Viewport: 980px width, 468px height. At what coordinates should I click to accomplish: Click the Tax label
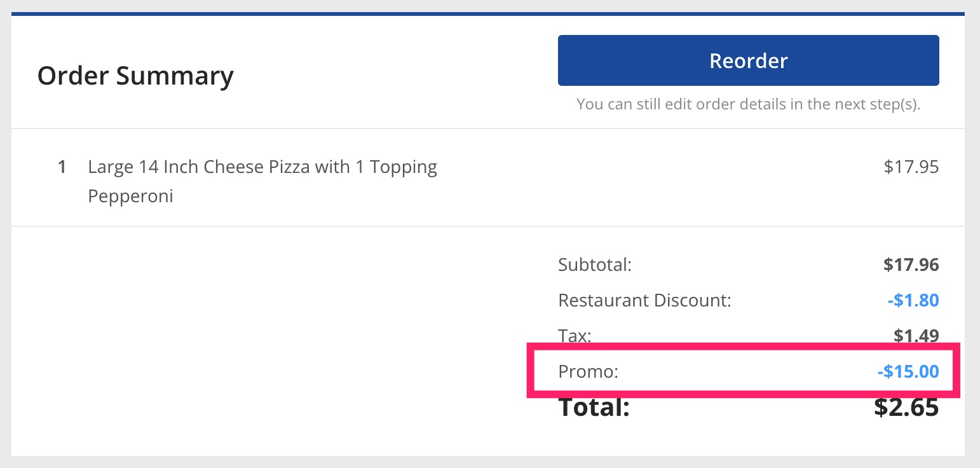coord(575,335)
